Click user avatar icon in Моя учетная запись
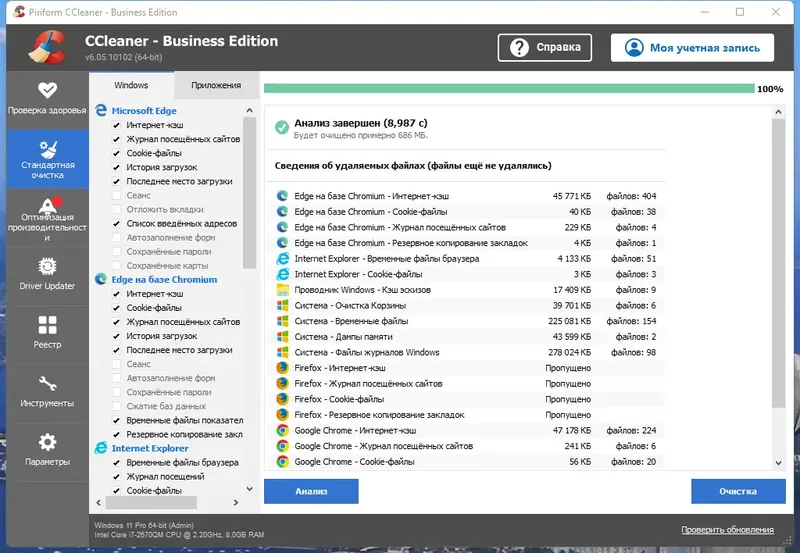This screenshot has width=800, height=553. 634,47
